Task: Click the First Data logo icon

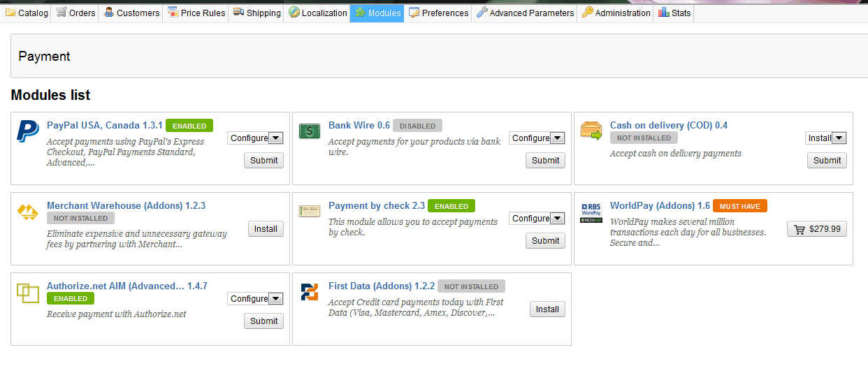Action: [310, 292]
